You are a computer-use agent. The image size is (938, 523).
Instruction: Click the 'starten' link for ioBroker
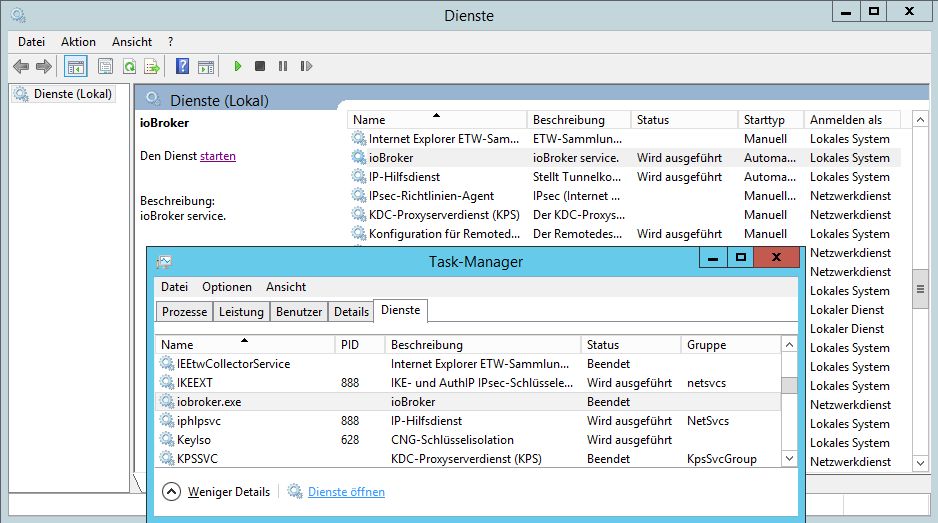click(x=218, y=156)
